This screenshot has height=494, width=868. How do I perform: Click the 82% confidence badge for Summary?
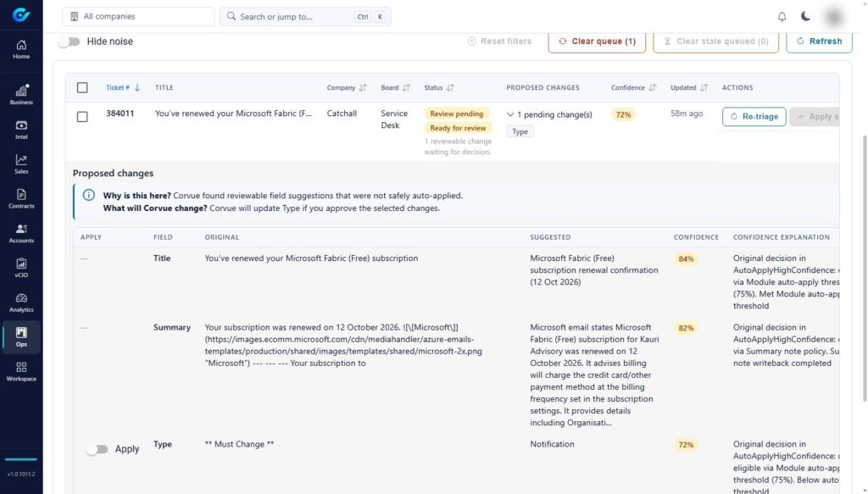686,328
